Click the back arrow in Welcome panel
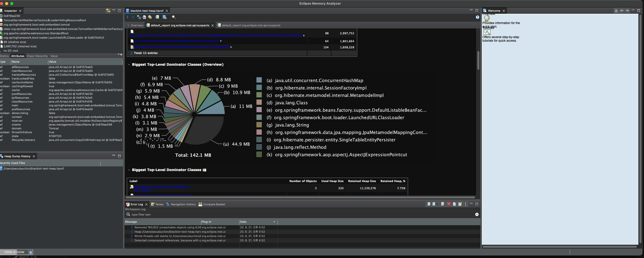 pyautogui.click(x=622, y=11)
